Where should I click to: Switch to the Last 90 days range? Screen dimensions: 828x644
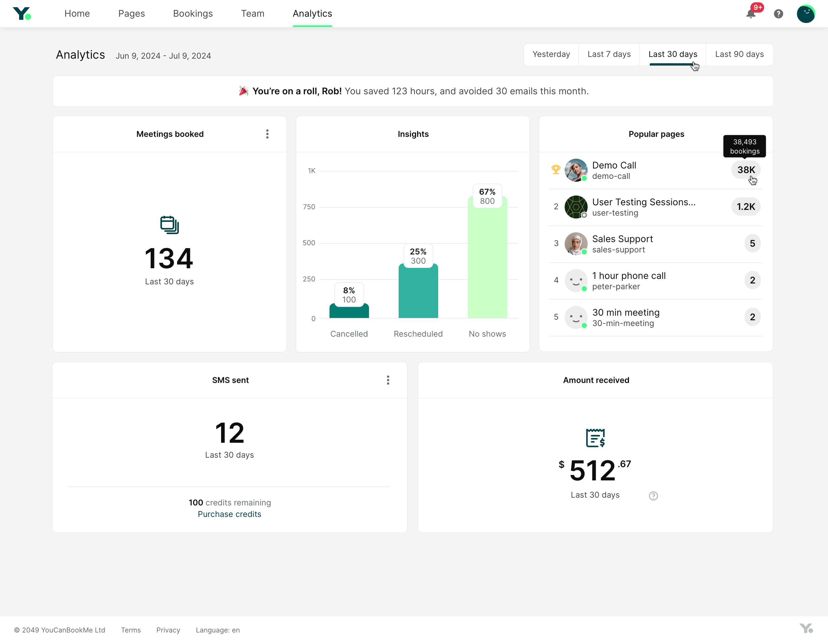[739, 54]
